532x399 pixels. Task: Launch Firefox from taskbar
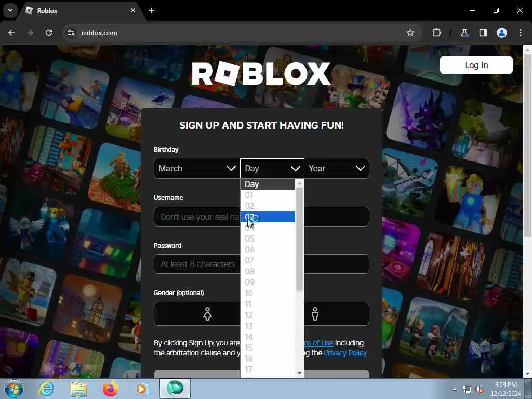click(110, 389)
